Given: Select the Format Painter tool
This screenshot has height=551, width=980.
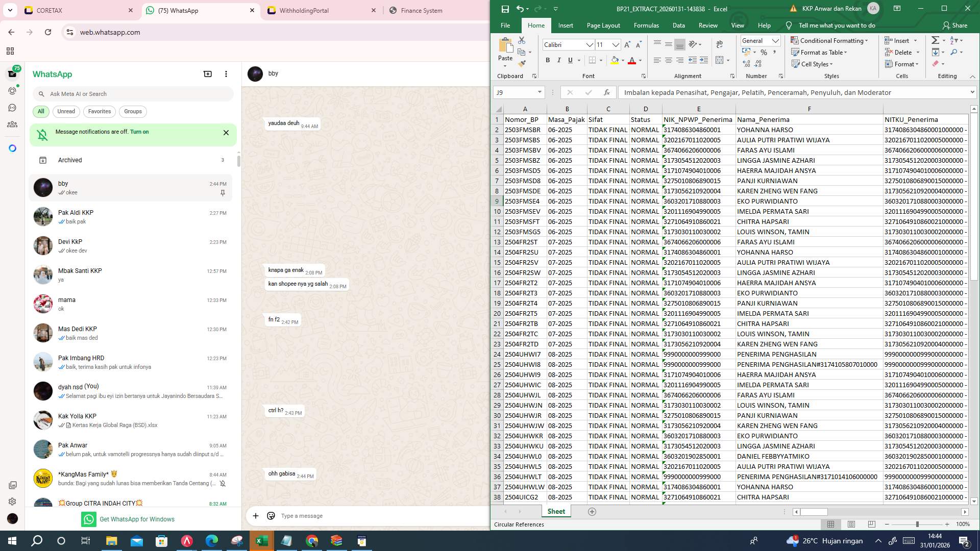Looking at the screenshot, I should [x=522, y=64].
